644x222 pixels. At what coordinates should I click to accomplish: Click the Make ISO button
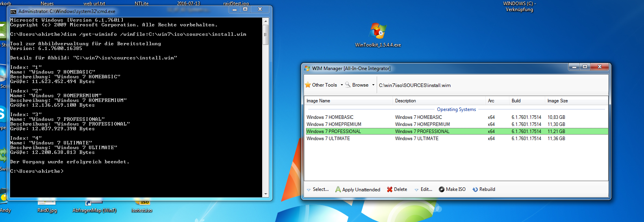pyautogui.click(x=452, y=189)
